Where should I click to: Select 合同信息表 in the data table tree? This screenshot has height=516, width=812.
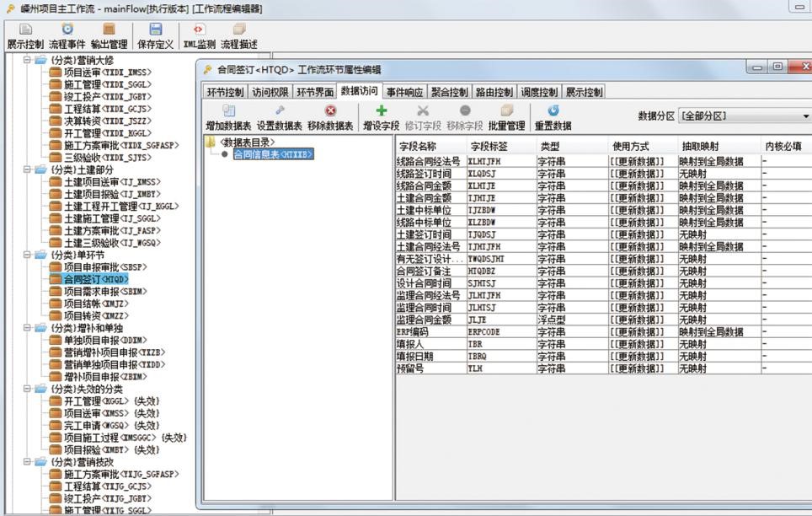point(272,154)
